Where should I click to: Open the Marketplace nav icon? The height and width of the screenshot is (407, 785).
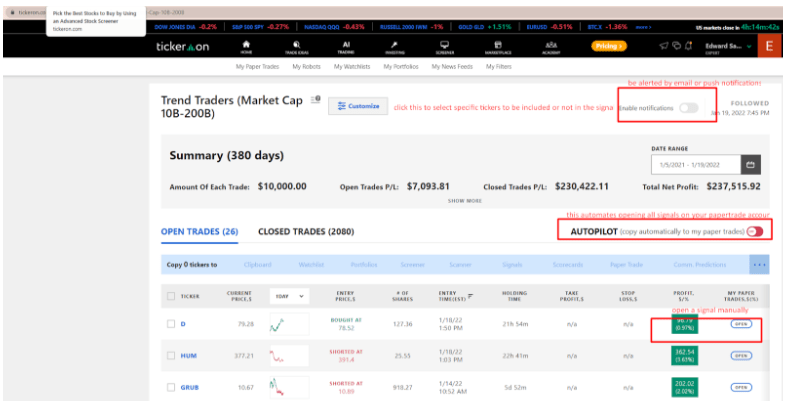(498, 47)
